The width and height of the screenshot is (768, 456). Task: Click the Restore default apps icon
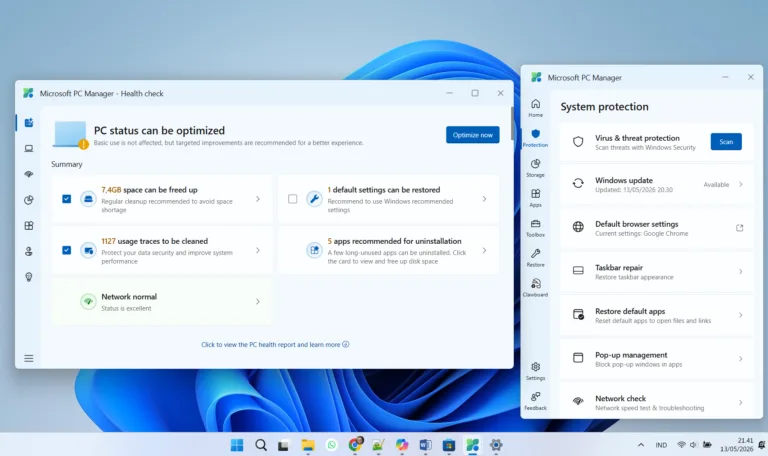(578, 314)
